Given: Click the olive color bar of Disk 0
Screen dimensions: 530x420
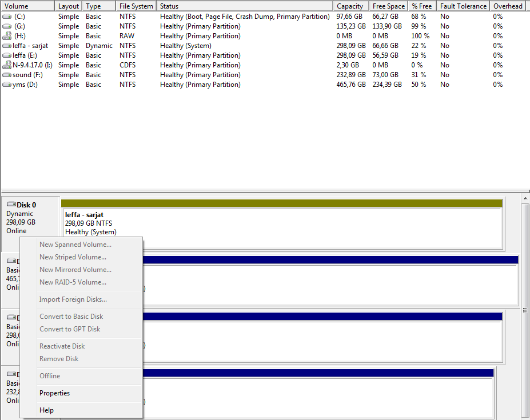Looking at the screenshot, I should click(281, 203).
